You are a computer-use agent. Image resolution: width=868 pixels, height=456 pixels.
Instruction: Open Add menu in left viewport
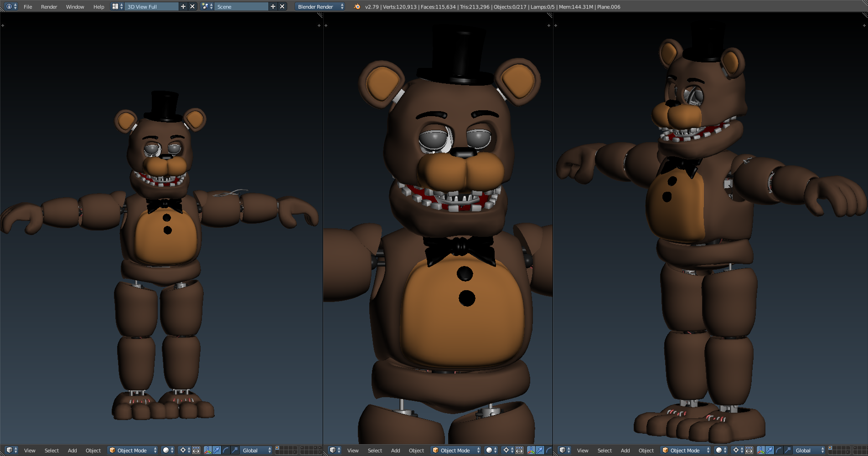point(72,451)
